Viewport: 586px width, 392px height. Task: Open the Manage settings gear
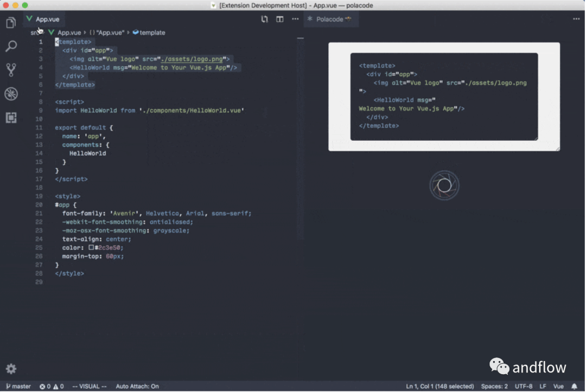pyautogui.click(x=11, y=369)
